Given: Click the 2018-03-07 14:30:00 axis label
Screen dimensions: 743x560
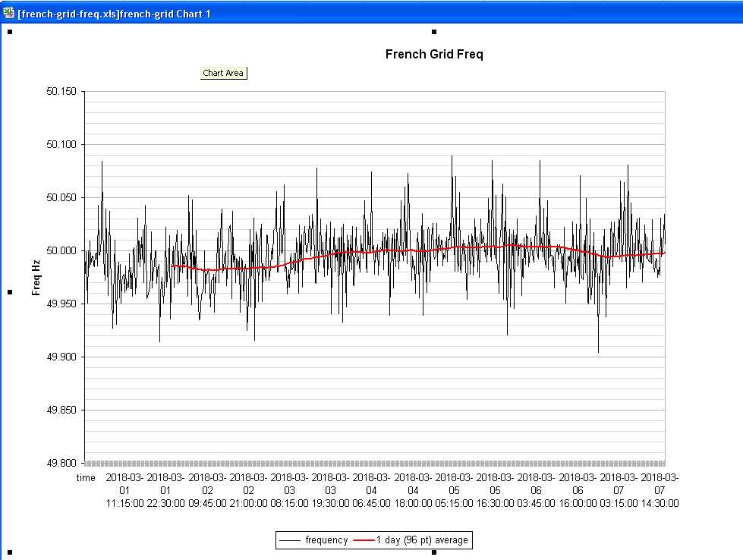Looking at the screenshot, I should (660, 490).
